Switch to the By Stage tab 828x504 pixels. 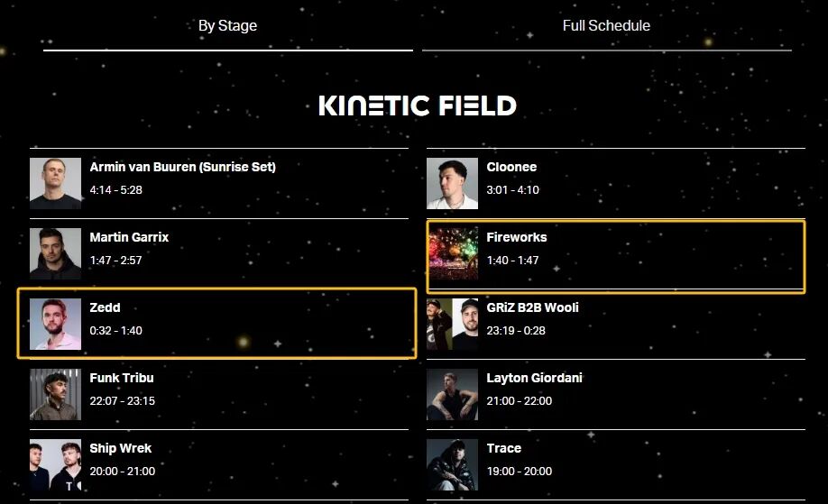coord(227,26)
